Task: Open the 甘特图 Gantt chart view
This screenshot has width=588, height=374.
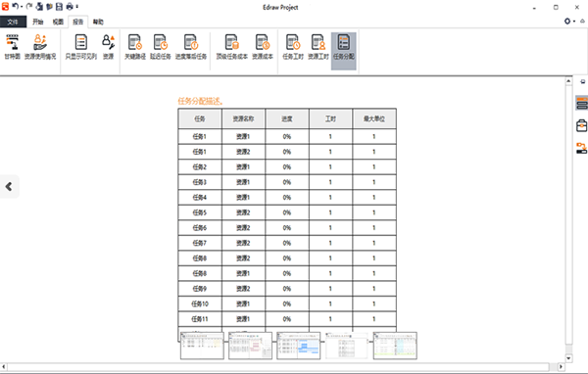Action: click(12, 47)
